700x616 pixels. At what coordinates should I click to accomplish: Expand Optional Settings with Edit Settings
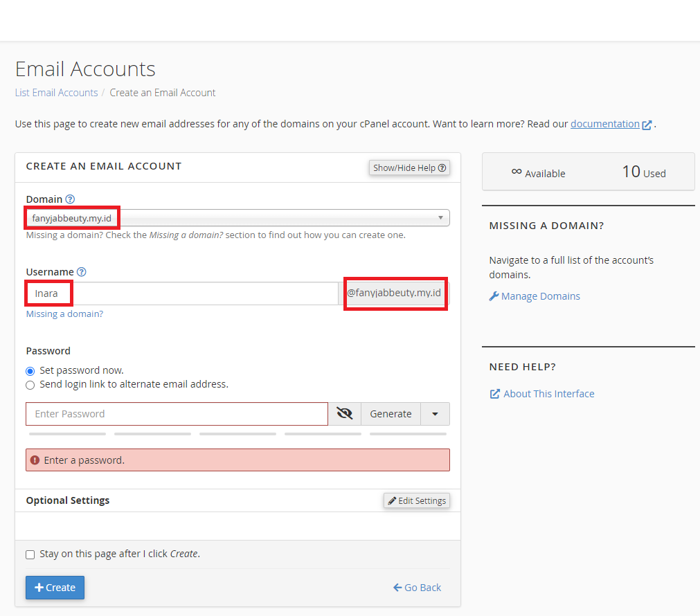[417, 500]
